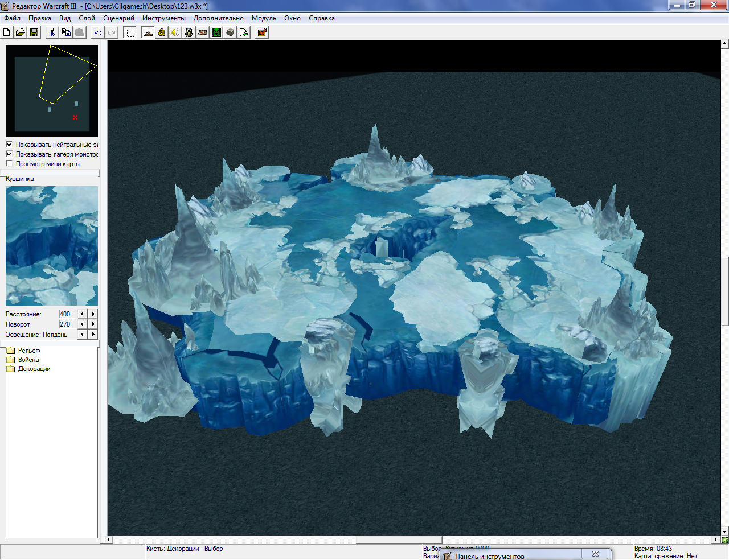729x560 pixels.
Task: Decrease Поворот with the left arrow
Action: pyautogui.click(x=83, y=324)
